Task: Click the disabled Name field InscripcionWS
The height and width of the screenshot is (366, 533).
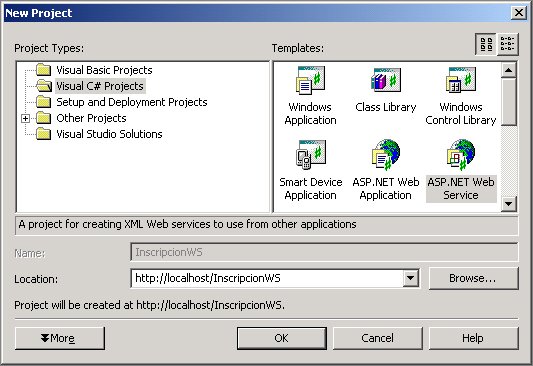Action: tap(324, 252)
